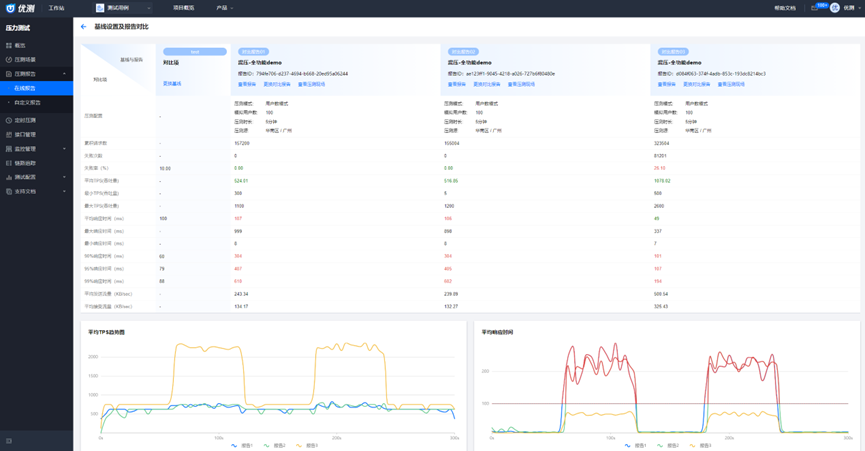The height and width of the screenshot is (451, 865).
Task: Click the 链路追踪 icon in the sidebar
Action: [x=8, y=163]
